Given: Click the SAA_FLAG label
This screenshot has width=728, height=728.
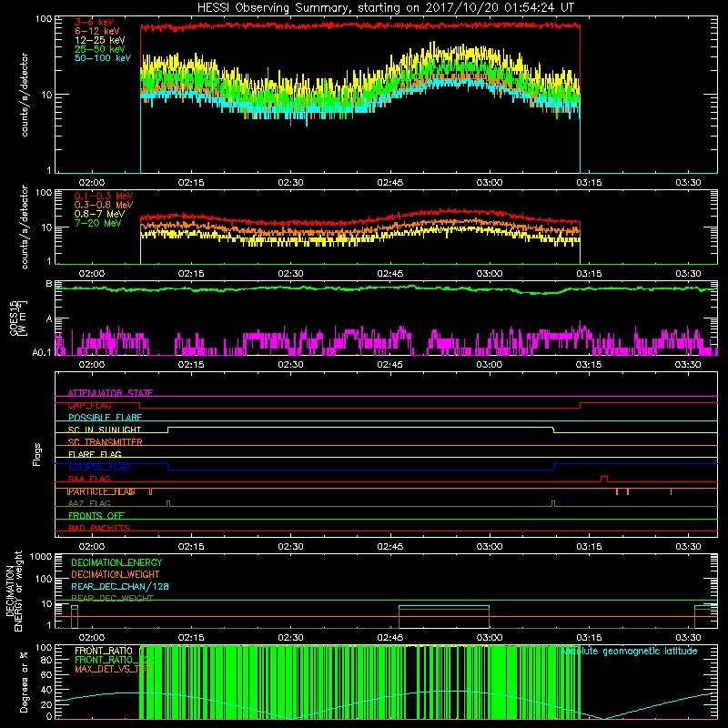Looking at the screenshot, I should [89, 479].
